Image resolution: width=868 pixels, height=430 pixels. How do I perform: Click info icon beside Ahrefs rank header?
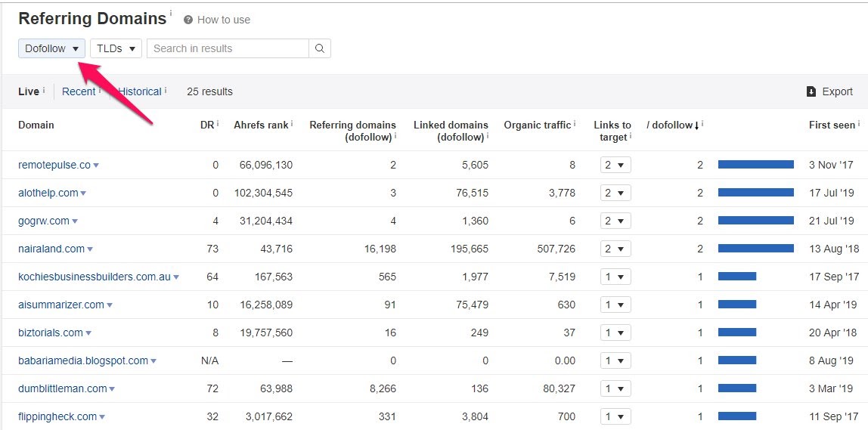click(x=292, y=124)
